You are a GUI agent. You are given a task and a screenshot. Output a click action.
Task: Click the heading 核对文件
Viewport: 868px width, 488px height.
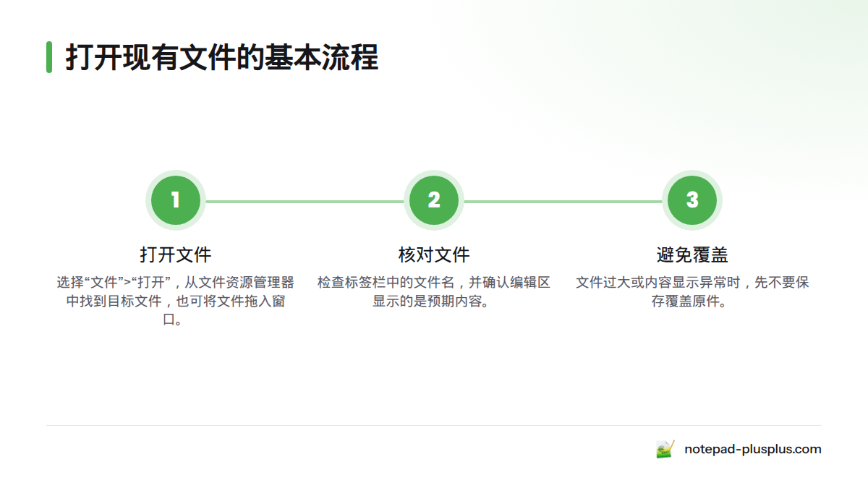tap(434, 254)
